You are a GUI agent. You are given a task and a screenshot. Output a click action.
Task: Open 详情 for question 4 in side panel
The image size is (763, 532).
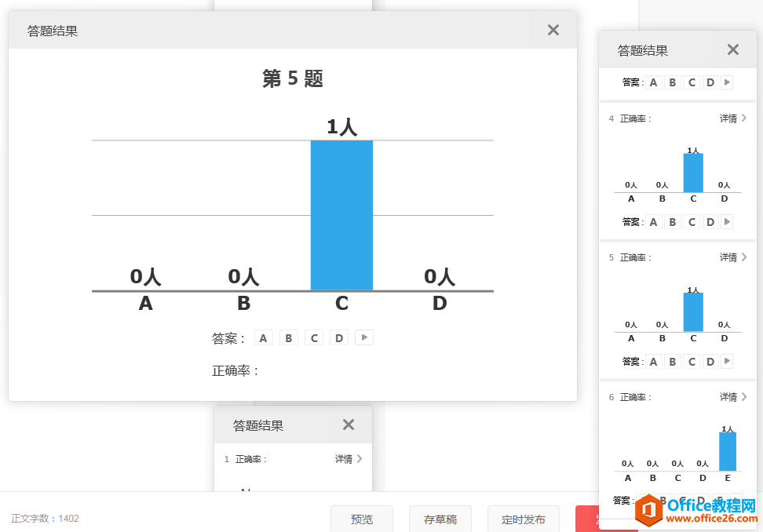[728, 118]
